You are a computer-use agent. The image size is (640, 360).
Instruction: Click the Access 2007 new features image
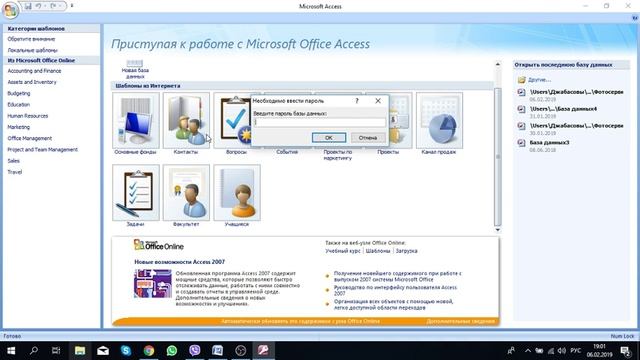point(153,283)
